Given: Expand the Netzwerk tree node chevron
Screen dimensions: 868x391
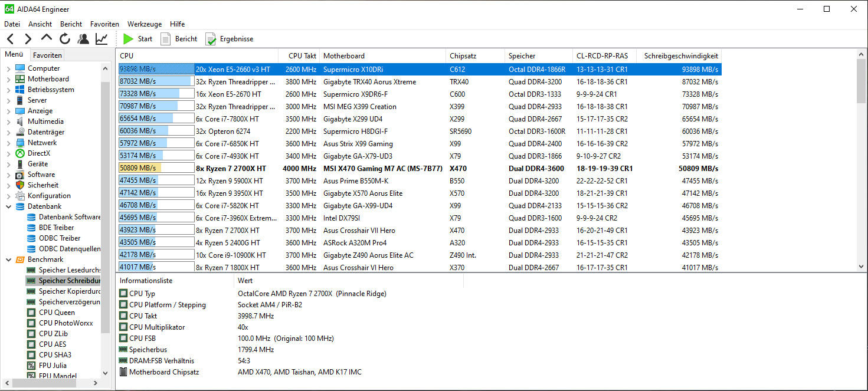Looking at the screenshot, I should pos(8,143).
